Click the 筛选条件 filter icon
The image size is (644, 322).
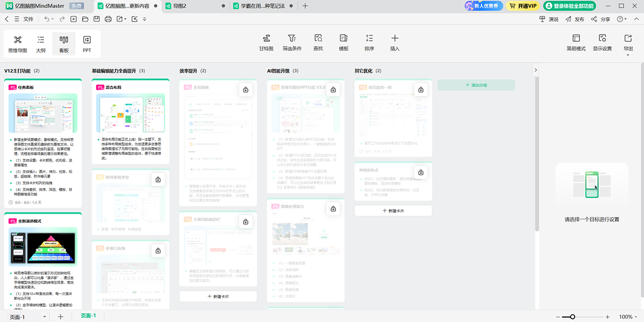(291, 42)
